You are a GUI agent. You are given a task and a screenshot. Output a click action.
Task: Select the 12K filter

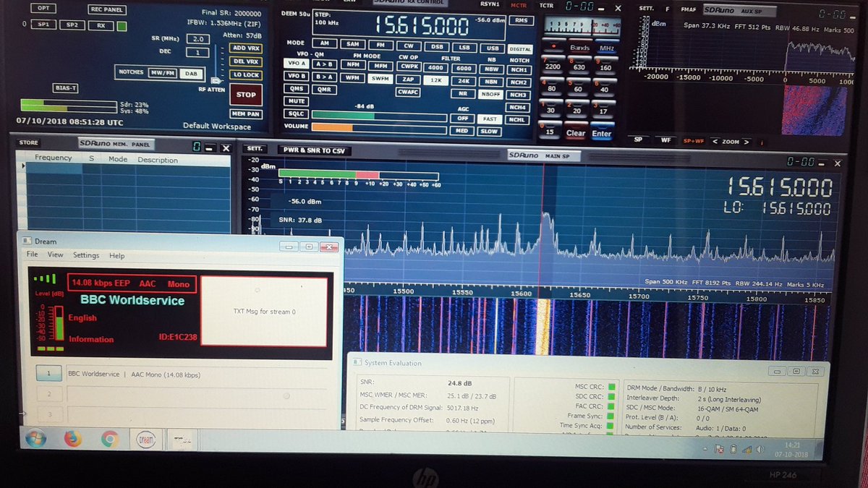click(436, 80)
